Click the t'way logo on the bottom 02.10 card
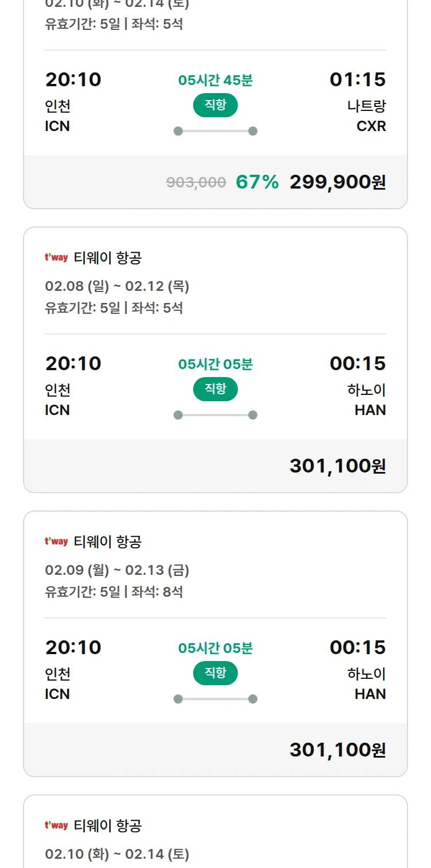This screenshot has width=431, height=868. click(x=56, y=825)
